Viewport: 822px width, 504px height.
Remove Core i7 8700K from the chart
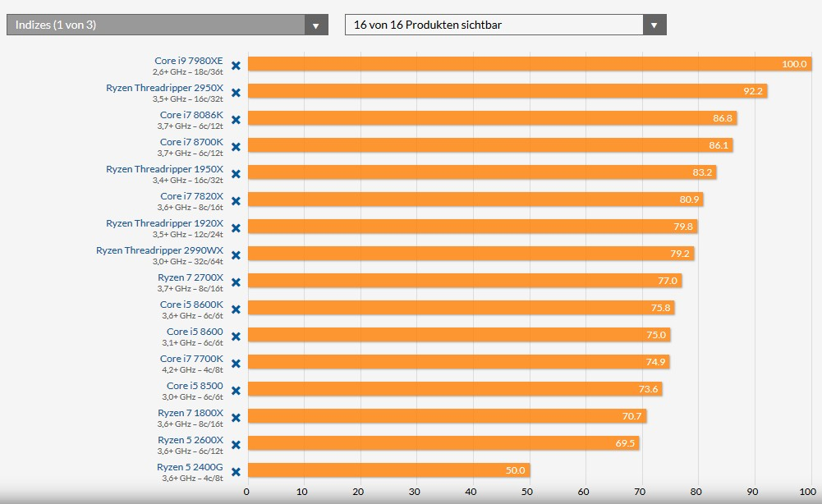coord(236,146)
